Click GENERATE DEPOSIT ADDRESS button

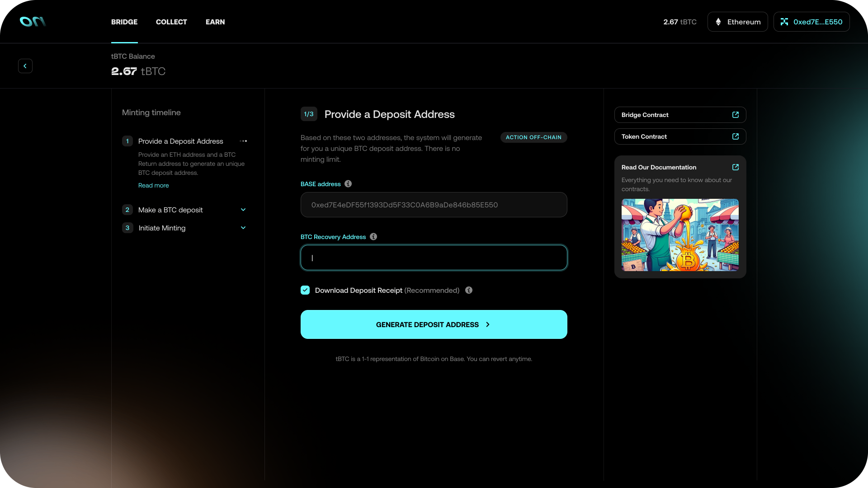pyautogui.click(x=434, y=324)
